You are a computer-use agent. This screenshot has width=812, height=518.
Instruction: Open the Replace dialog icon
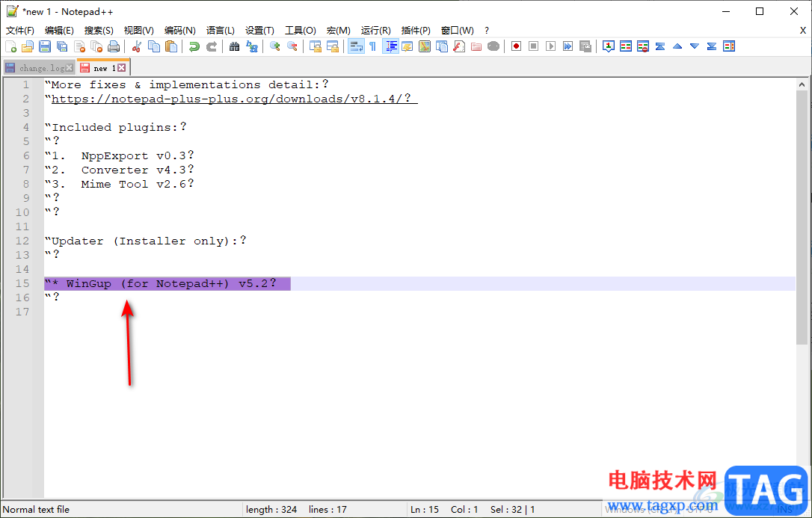(x=252, y=46)
